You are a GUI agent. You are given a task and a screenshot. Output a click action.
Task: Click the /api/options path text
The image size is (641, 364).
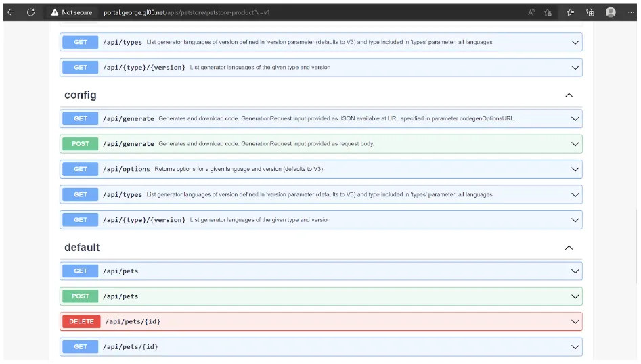(x=127, y=169)
